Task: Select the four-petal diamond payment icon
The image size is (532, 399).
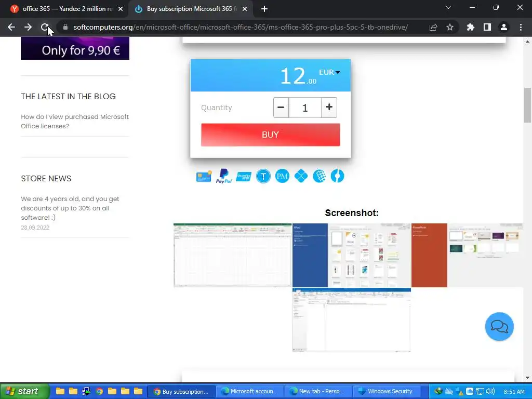Action: pyautogui.click(x=301, y=176)
